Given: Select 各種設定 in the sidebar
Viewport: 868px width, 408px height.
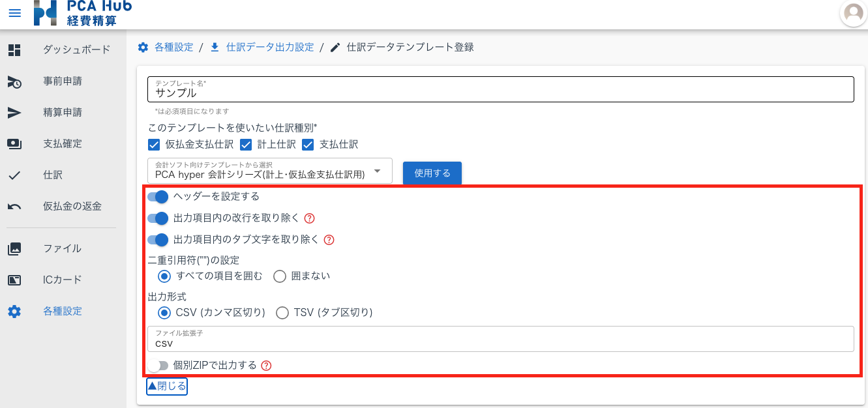Looking at the screenshot, I should (x=63, y=312).
